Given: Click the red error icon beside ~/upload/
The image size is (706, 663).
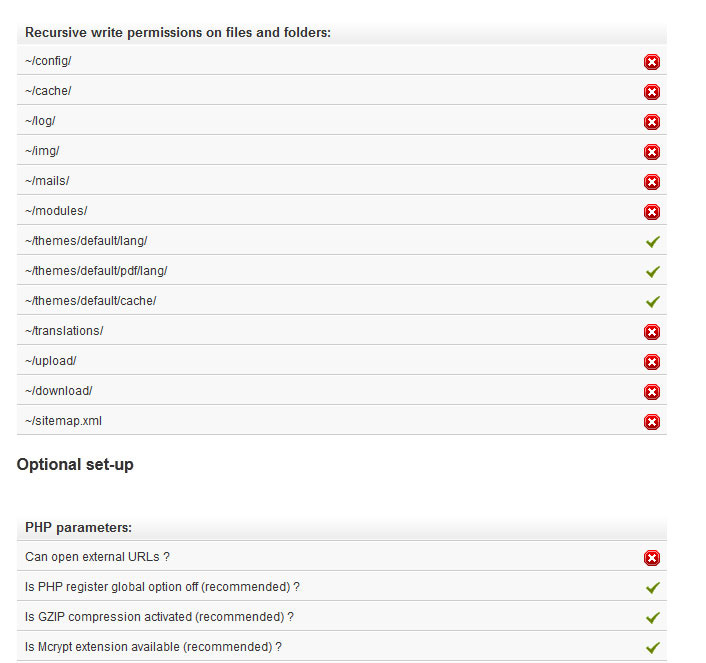Looking at the screenshot, I should pyautogui.click(x=652, y=362).
